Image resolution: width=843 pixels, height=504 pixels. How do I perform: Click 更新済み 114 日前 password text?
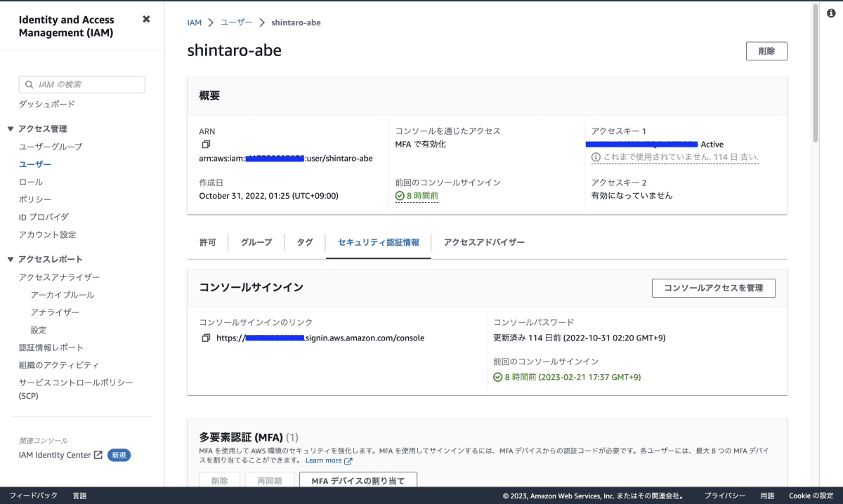[x=580, y=338]
